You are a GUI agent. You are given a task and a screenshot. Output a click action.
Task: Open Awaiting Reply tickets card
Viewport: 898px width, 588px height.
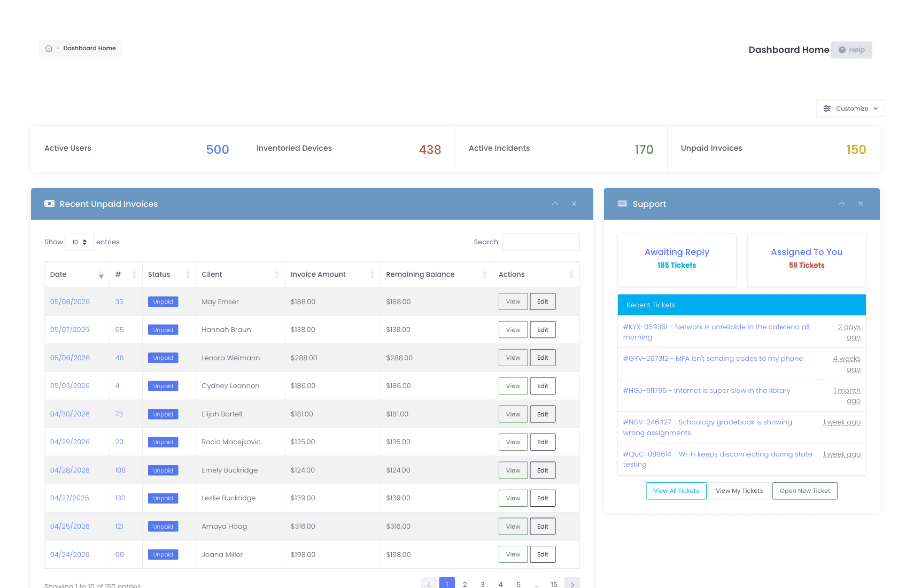pos(677,260)
